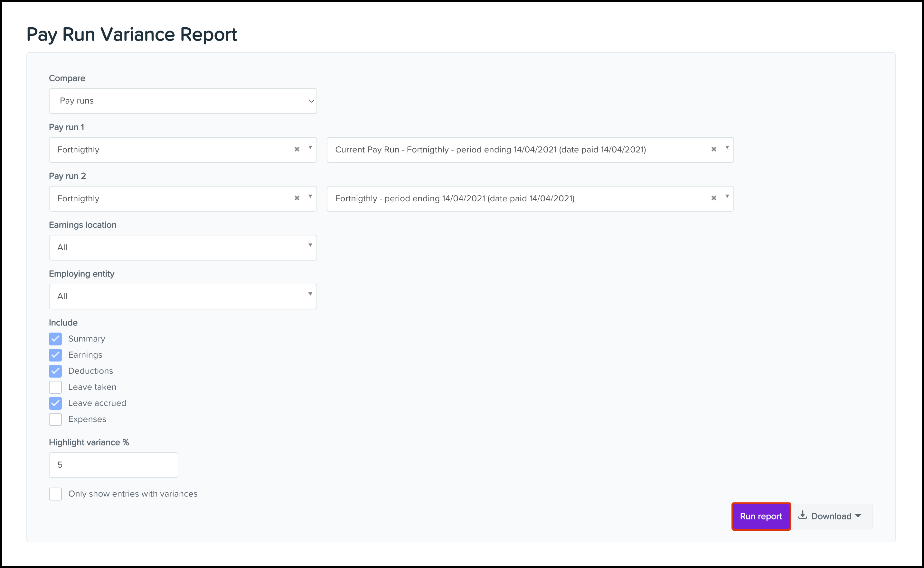The height and width of the screenshot is (568, 924).
Task: Open Pay run 2 schedule dropdown arrow
Action: pos(310,197)
